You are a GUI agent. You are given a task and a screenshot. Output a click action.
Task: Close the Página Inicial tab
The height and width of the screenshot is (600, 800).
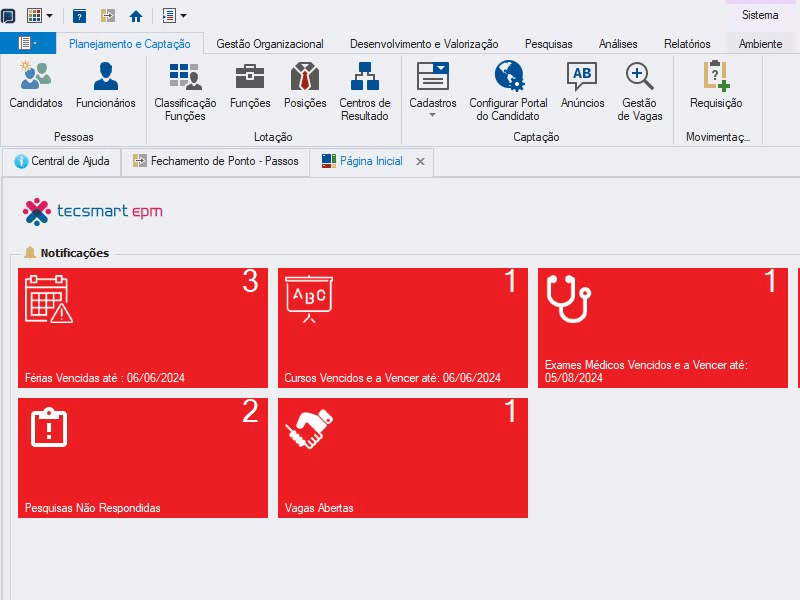point(420,162)
